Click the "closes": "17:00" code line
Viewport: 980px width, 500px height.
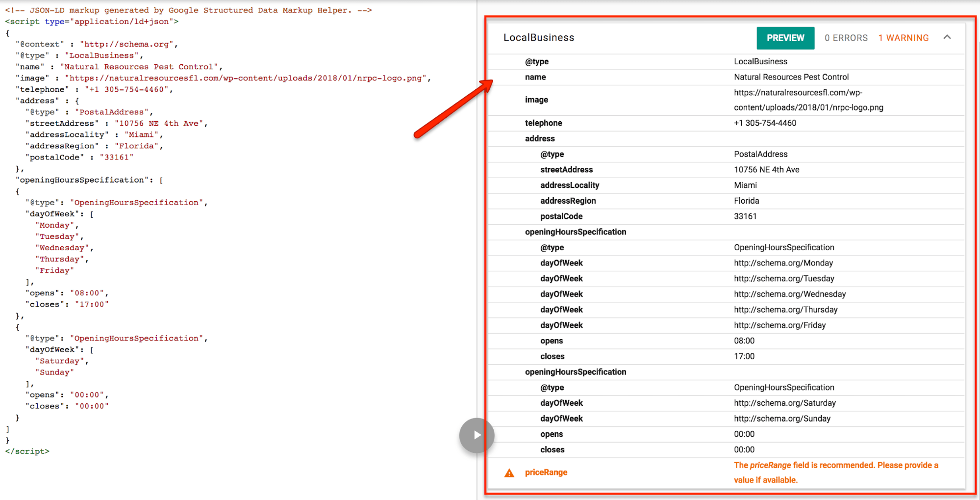click(x=67, y=304)
